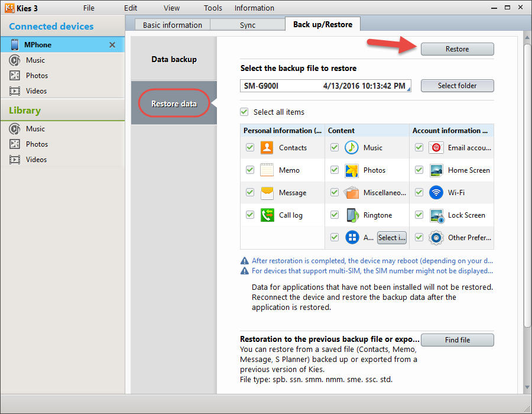Click the Ringtone phone icon

coord(352,215)
